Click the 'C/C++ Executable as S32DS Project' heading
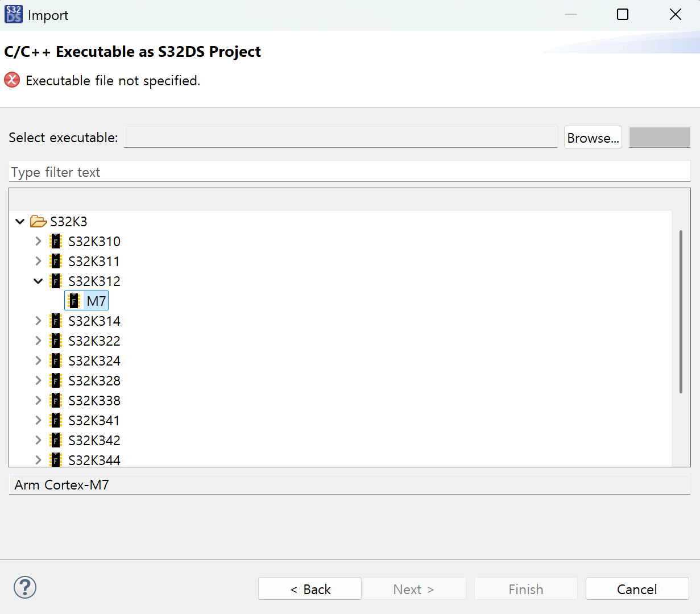700x614 pixels. pos(132,52)
